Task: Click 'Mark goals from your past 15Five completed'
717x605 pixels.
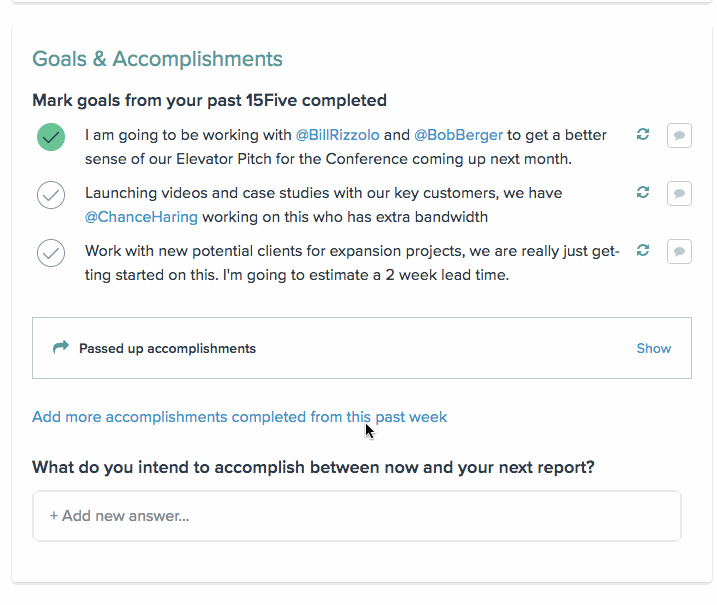Action: [x=209, y=100]
